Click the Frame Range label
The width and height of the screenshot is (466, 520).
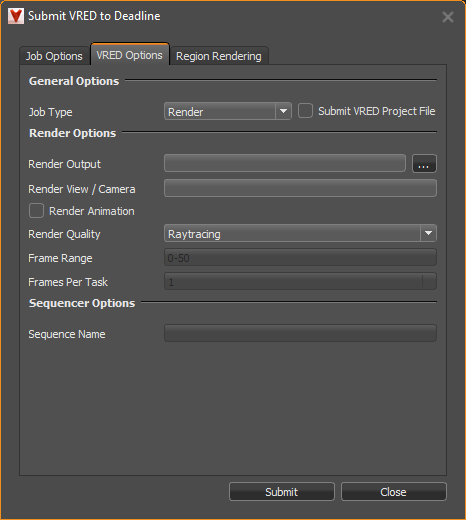(x=60, y=258)
